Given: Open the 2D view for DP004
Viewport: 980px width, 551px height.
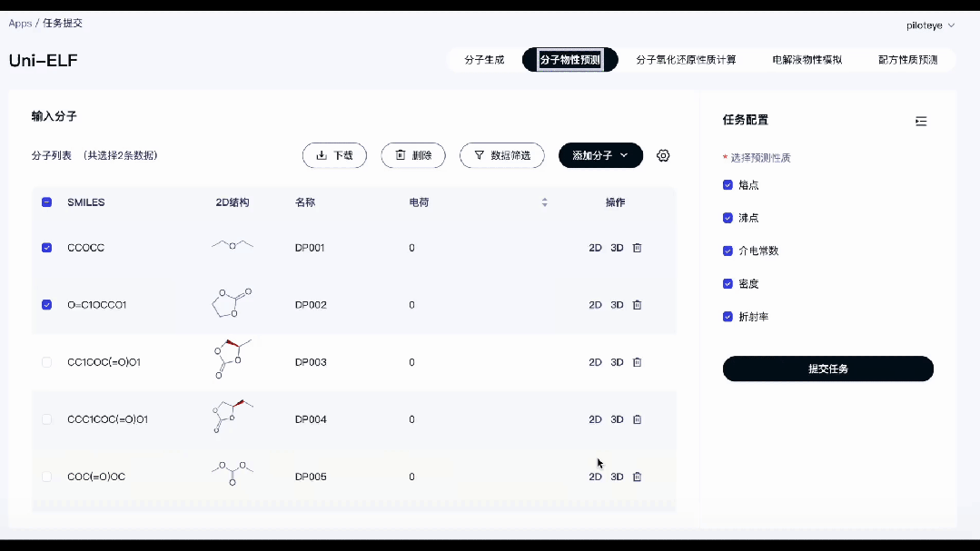Looking at the screenshot, I should tap(595, 418).
